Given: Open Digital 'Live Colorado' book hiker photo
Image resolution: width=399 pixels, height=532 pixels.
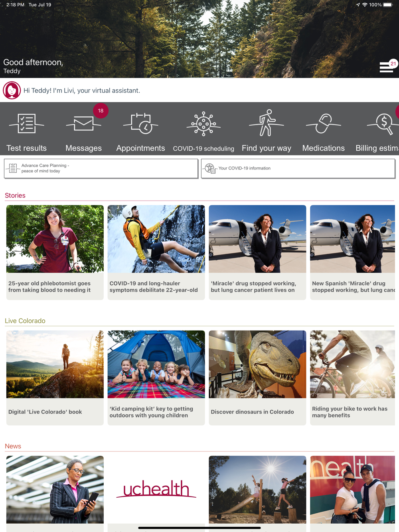Looking at the screenshot, I should coord(55,364).
